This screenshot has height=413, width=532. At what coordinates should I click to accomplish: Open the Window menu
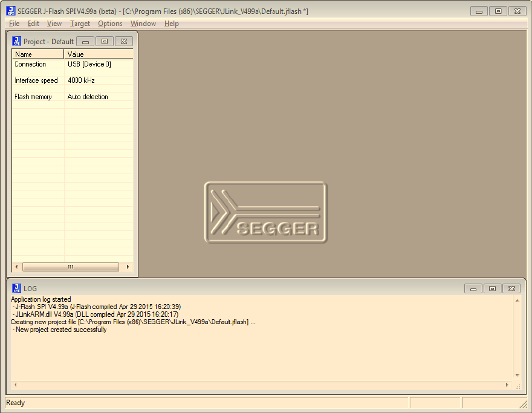coord(143,24)
